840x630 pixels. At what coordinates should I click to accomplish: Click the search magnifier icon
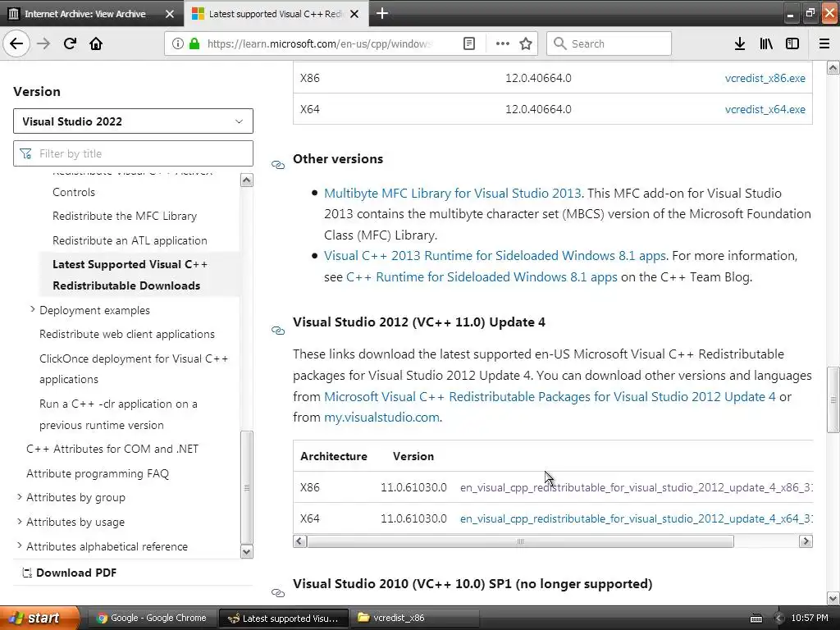(x=559, y=43)
